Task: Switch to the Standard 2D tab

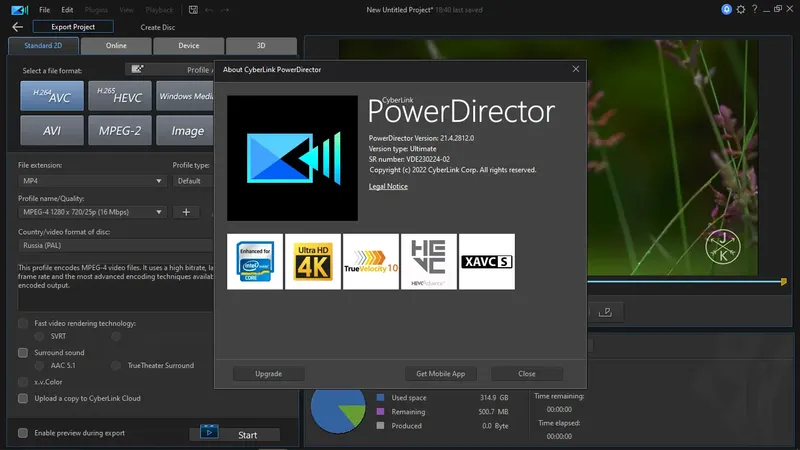Action: [43, 45]
